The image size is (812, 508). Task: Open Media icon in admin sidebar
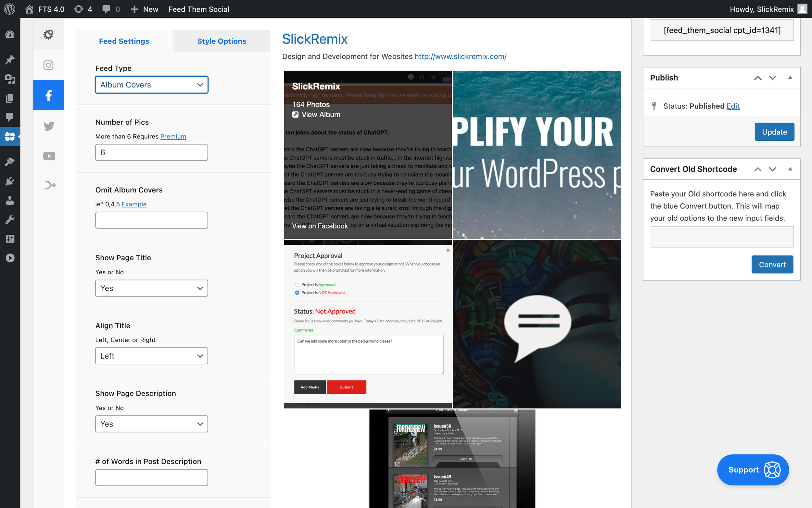(10, 79)
